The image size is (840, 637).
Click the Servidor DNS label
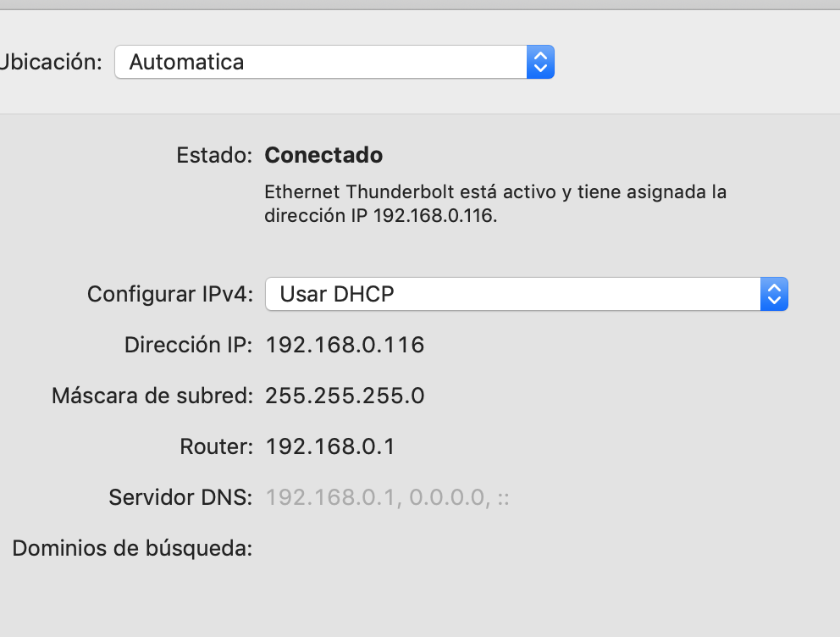pos(180,497)
